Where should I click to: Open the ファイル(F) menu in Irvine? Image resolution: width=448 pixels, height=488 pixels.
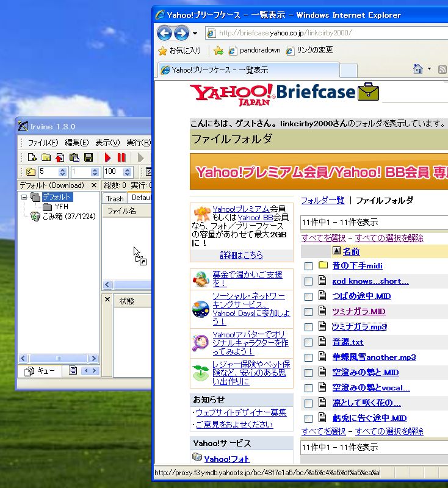tap(43, 143)
